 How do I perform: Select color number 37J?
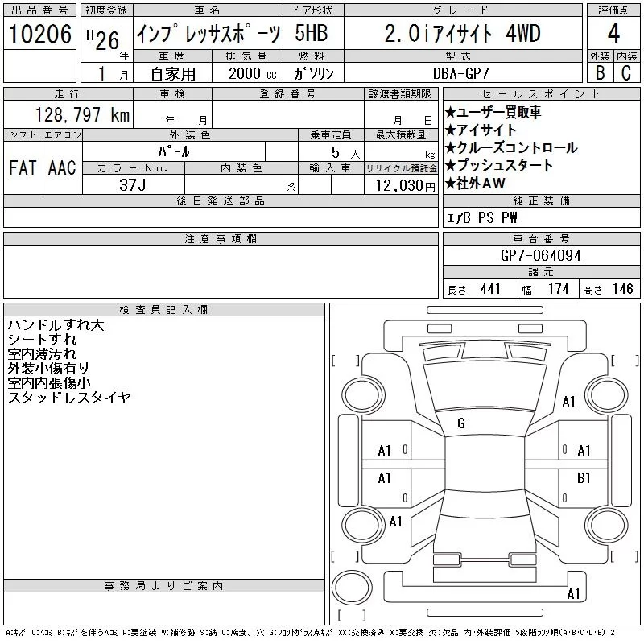tap(134, 184)
